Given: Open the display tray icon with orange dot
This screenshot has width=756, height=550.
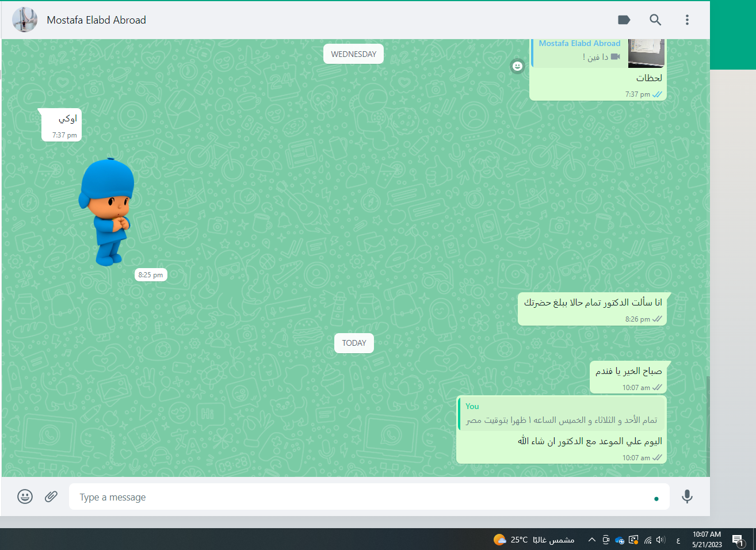Looking at the screenshot, I should (633, 540).
